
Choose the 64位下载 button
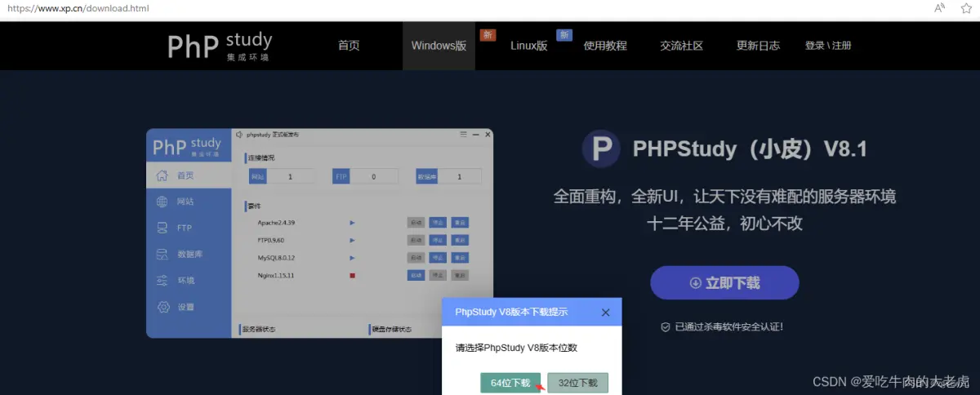510,383
